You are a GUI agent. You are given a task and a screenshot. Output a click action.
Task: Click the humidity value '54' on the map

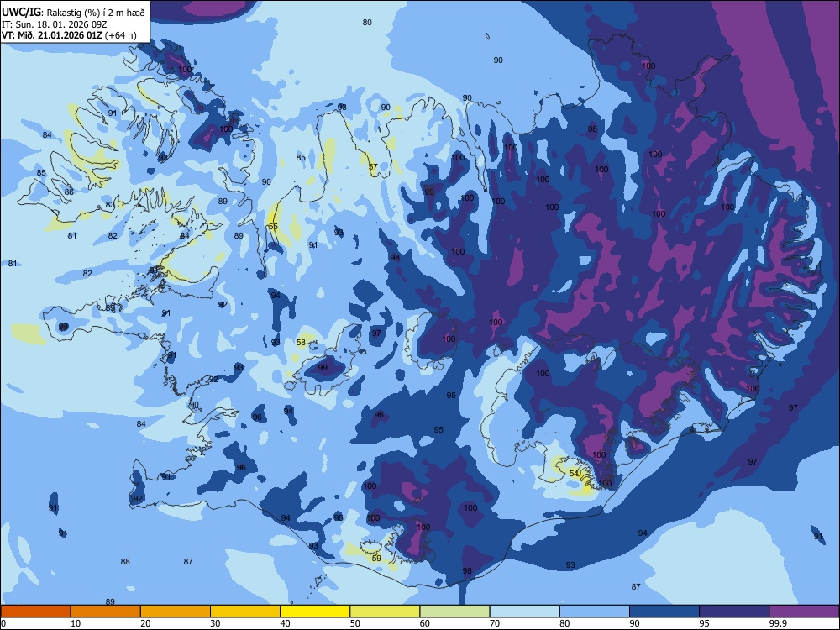point(574,474)
